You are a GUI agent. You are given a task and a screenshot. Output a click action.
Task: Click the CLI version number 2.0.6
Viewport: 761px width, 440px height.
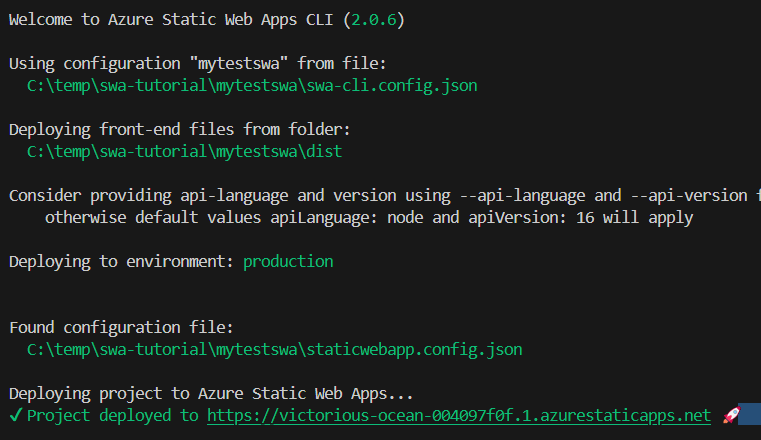point(374,20)
